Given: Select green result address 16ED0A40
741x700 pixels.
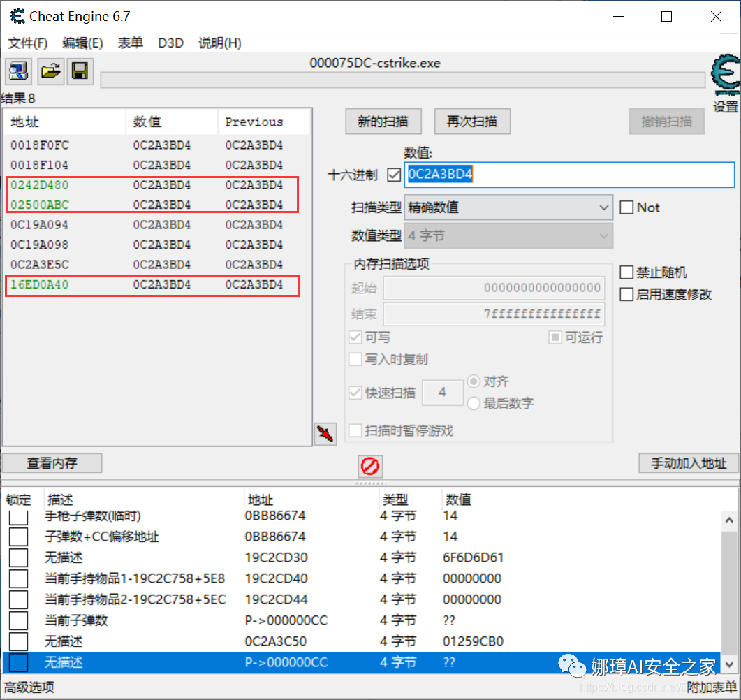Looking at the screenshot, I should click(x=40, y=284).
